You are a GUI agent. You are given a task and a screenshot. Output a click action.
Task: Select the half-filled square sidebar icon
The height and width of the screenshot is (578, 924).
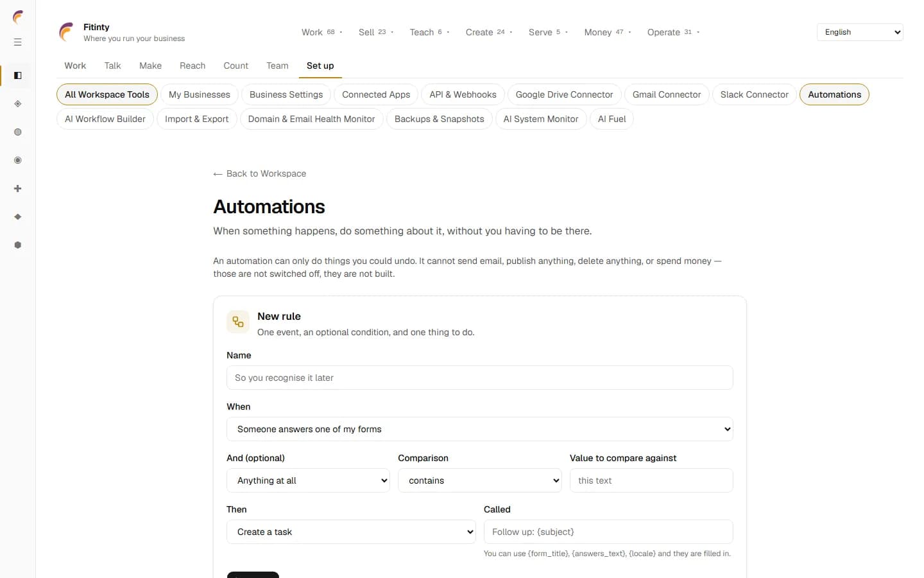tap(18, 76)
